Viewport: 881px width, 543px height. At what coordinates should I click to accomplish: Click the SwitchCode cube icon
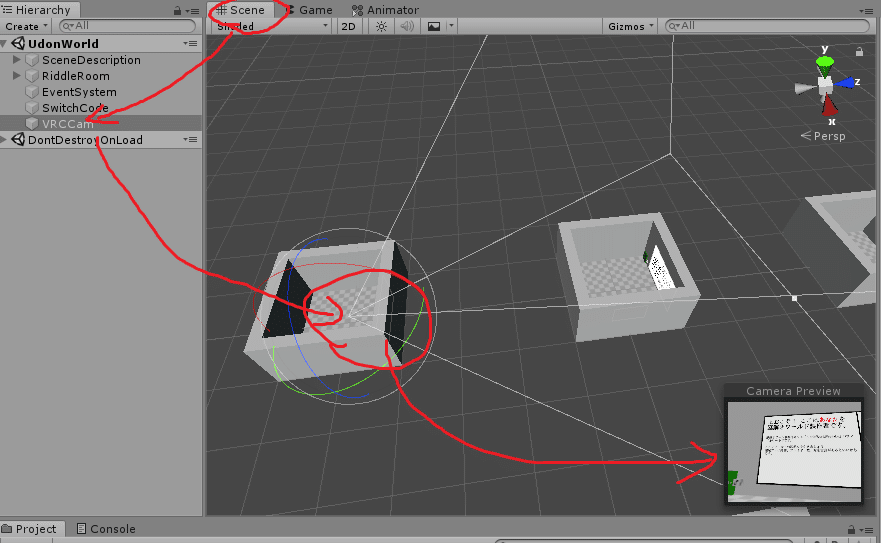[x=32, y=108]
